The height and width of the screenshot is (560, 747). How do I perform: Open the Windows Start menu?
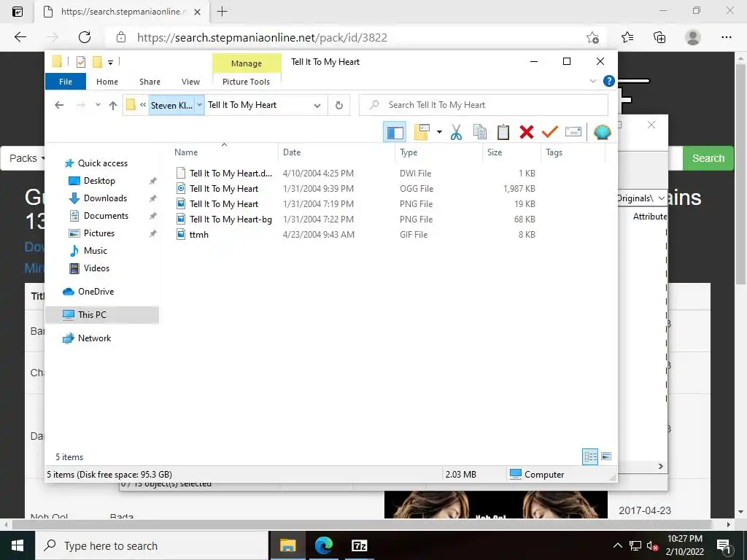tap(18, 545)
